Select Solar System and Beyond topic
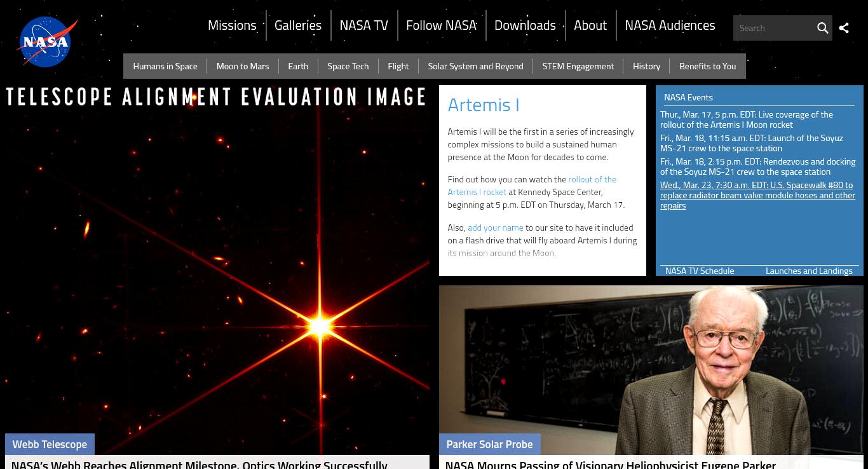This screenshot has height=469, width=868. pos(475,66)
